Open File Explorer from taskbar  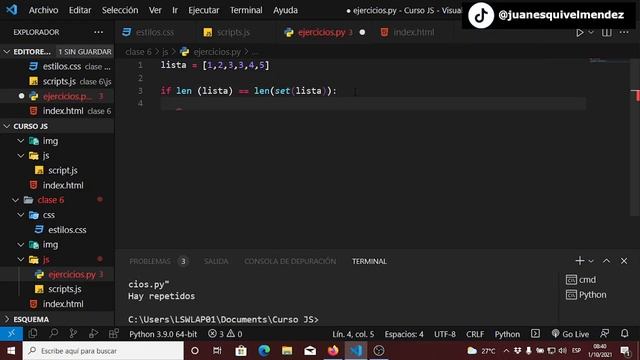(287, 351)
